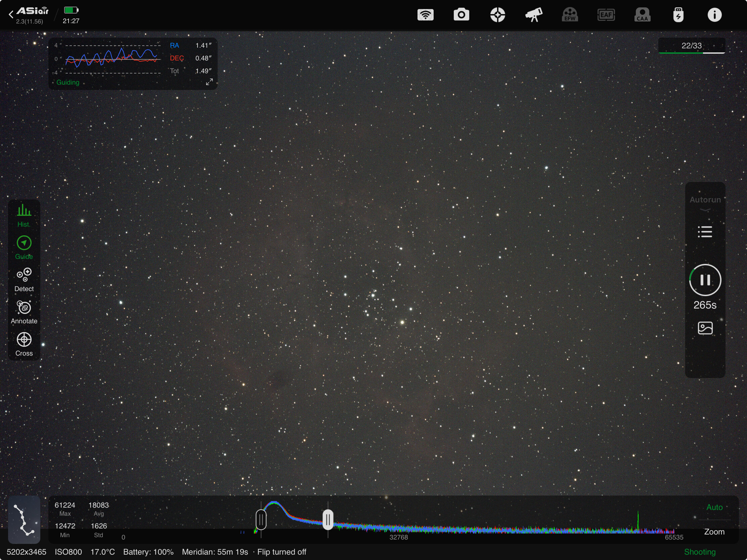Expand the guiding graph panel
Viewport: 747px width, 560px height.
tap(209, 82)
